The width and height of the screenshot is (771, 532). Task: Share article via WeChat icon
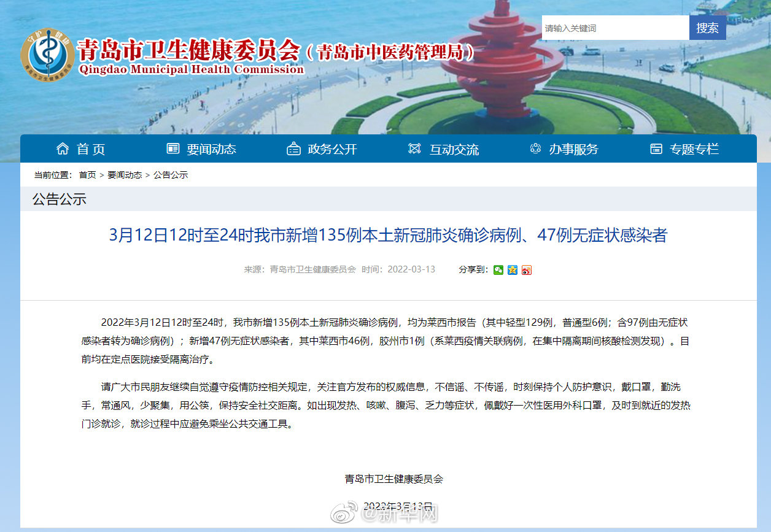click(x=498, y=270)
